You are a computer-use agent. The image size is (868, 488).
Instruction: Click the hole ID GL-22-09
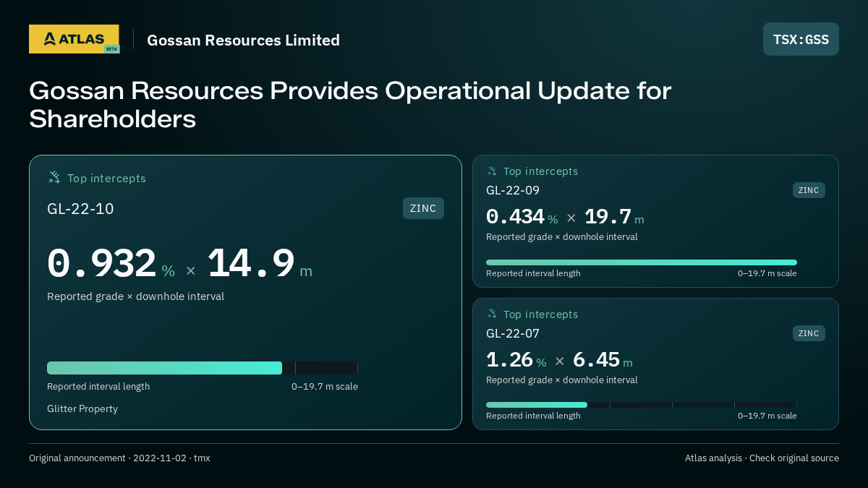513,191
